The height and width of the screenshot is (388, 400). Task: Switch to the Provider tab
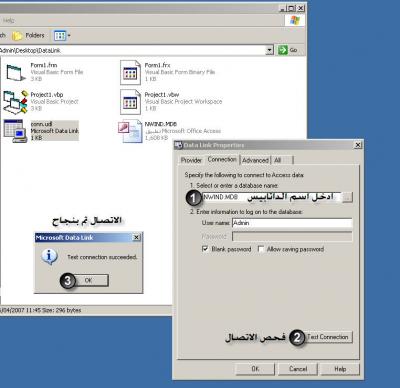(191, 160)
